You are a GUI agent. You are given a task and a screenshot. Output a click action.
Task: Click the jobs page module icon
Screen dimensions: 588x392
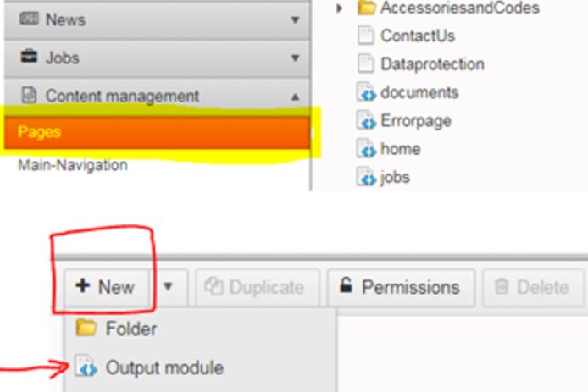pos(366,177)
